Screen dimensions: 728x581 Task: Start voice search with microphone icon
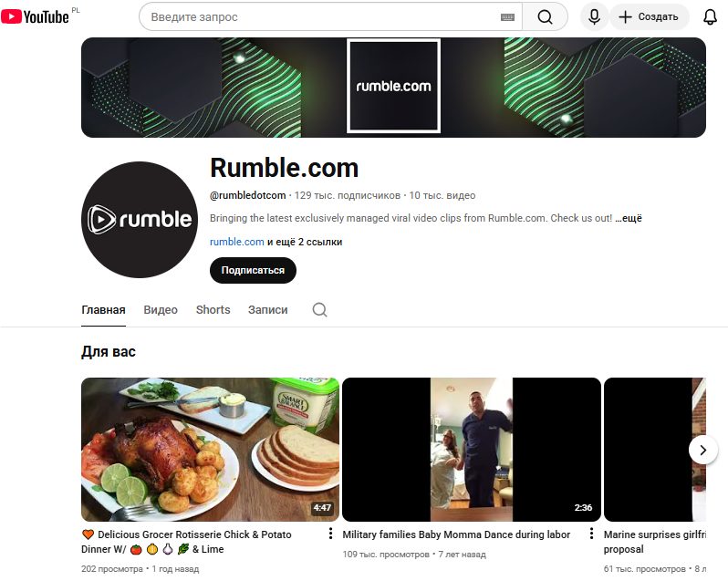pos(594,17)
